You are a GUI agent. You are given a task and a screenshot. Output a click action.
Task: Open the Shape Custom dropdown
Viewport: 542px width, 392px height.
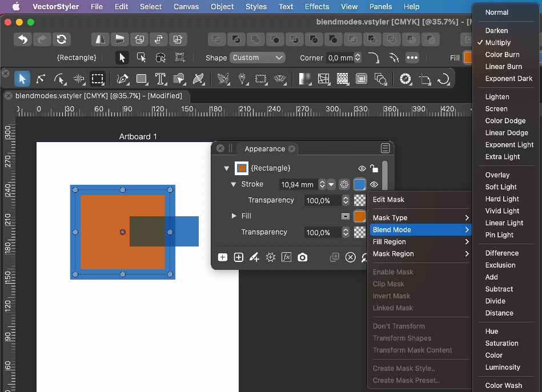click(x=257, y=58)
